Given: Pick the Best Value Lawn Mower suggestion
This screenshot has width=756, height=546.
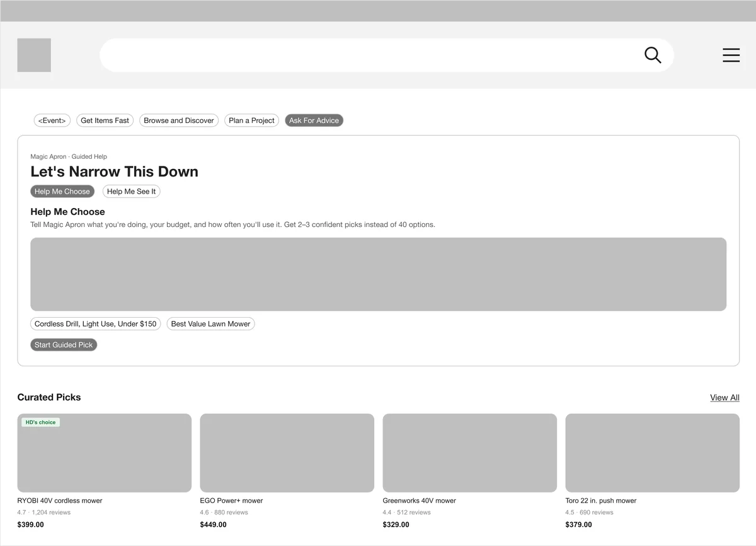Looking at the screenshot, I should point(210,324).
